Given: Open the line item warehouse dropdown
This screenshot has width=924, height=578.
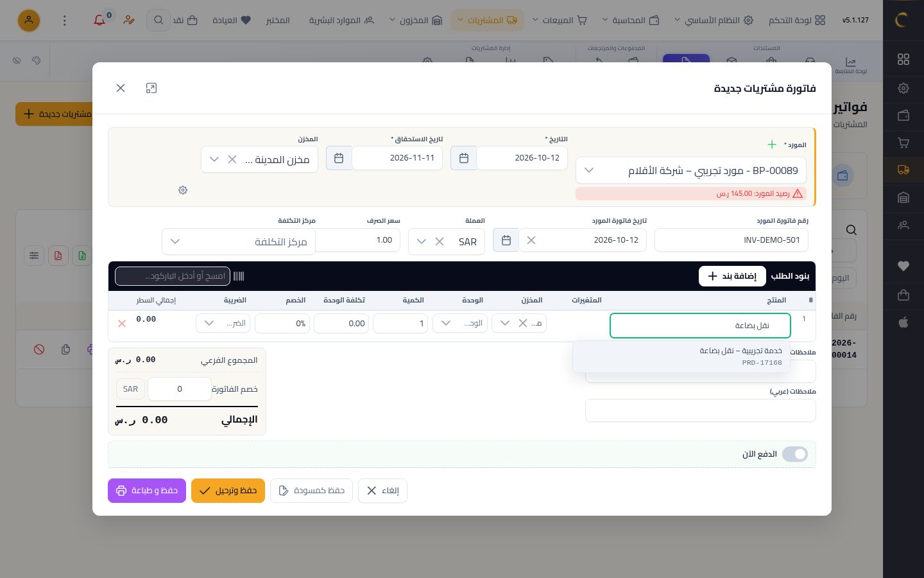Looking at the screenshot, I should [x=505, y=323].
